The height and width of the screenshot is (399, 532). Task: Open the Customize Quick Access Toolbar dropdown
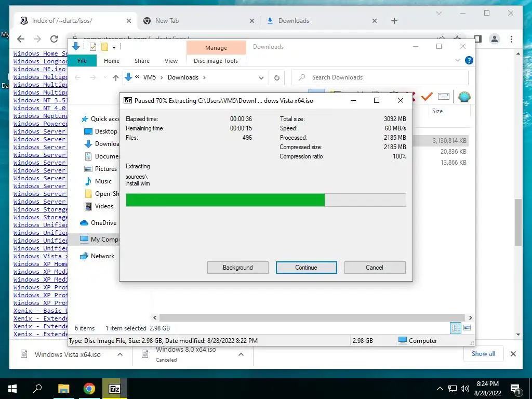[114, 47]
